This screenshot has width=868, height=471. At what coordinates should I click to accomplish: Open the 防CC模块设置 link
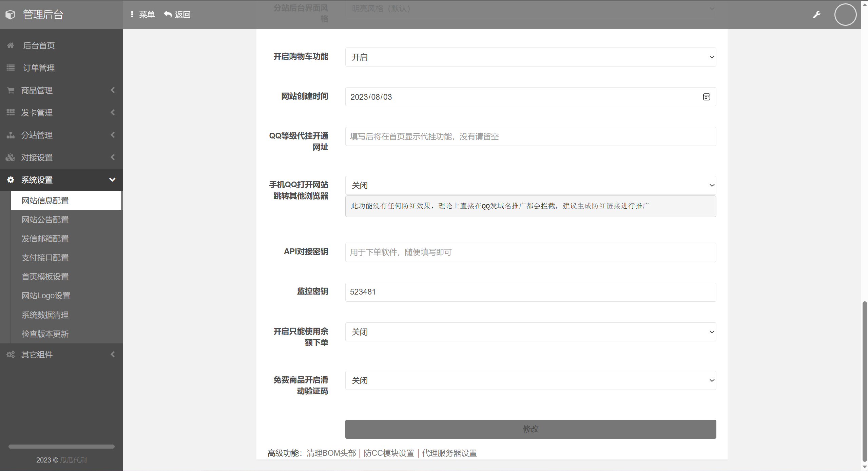[x=389, y=453]
